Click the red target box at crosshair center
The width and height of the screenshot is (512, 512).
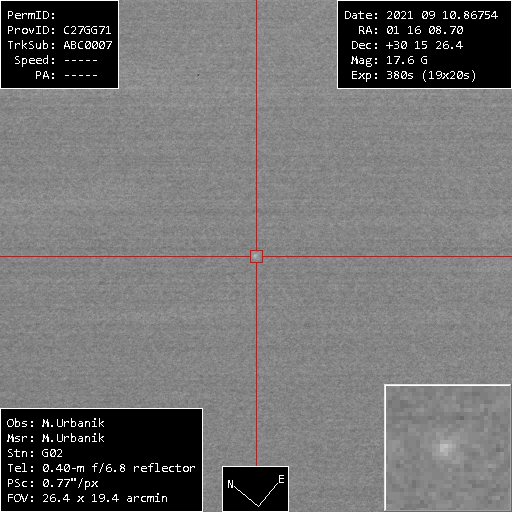(x=256, y=256)
